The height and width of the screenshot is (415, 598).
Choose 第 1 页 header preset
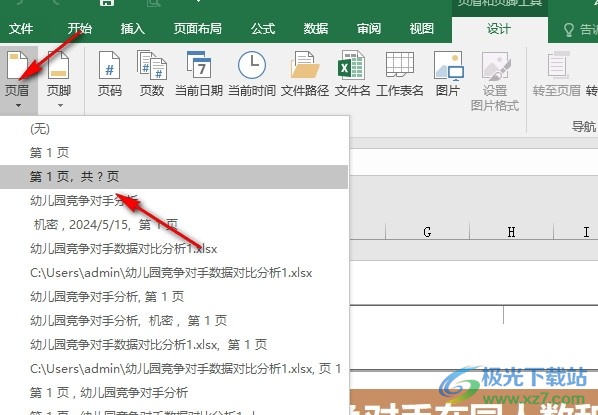[174, 153]
